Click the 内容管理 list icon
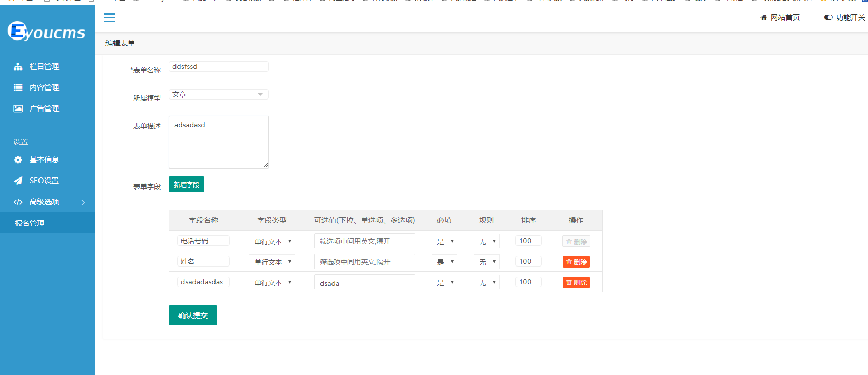 (18, 87)
